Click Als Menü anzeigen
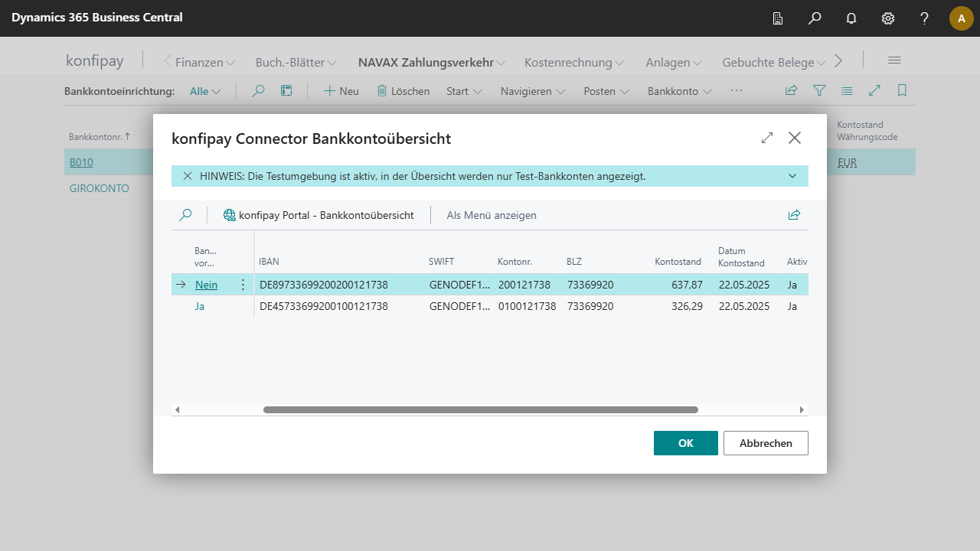980x551 pixels. coord(492,215)
